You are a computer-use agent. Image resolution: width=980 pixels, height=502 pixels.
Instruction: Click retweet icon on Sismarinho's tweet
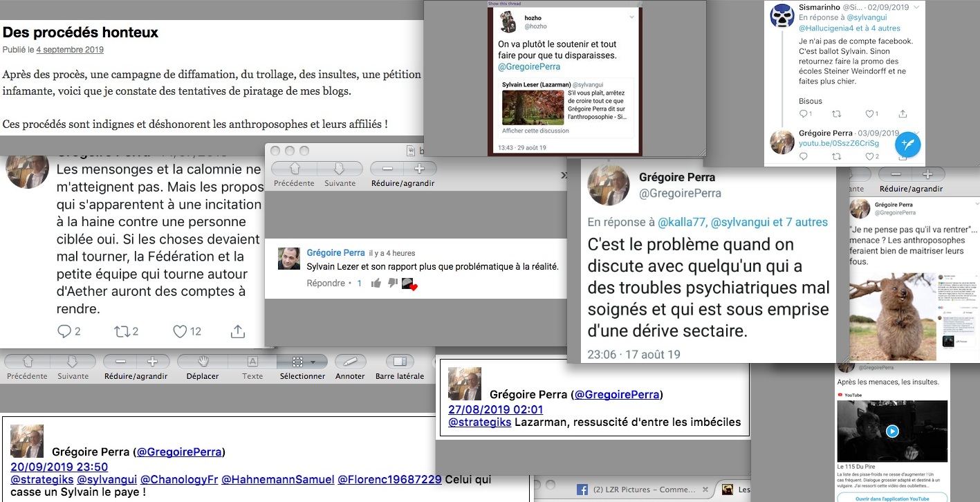click(838, 113)
